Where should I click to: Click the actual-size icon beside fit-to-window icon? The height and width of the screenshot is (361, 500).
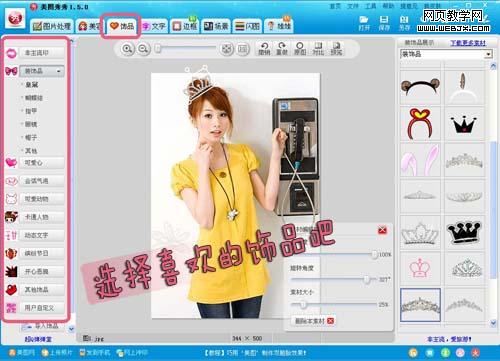click(243, 49)
